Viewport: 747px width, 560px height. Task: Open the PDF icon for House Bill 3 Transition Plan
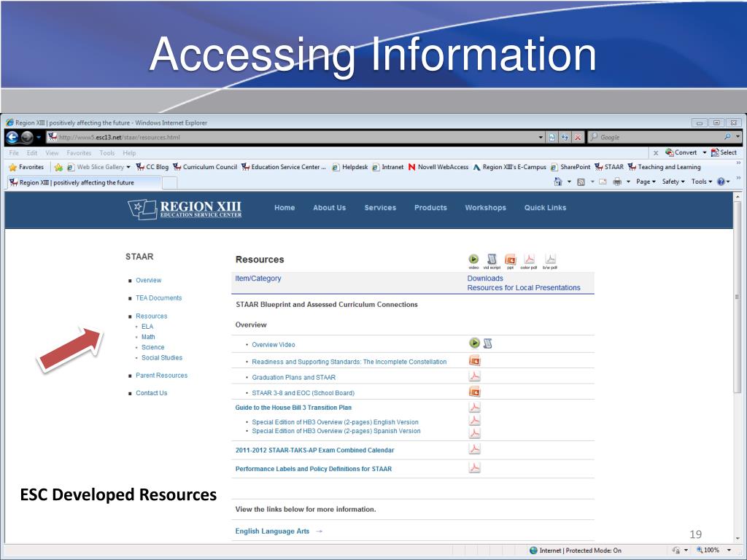(x=474, y=407)
